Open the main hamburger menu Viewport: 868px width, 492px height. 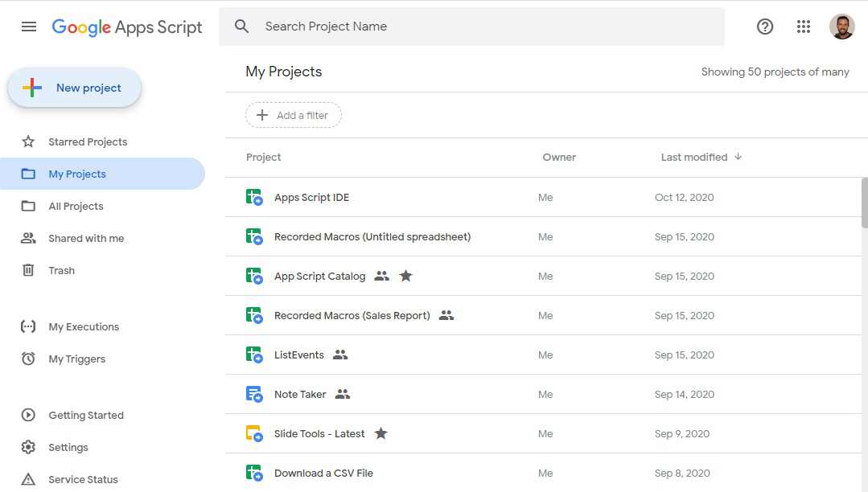click(x=29, y=27)
